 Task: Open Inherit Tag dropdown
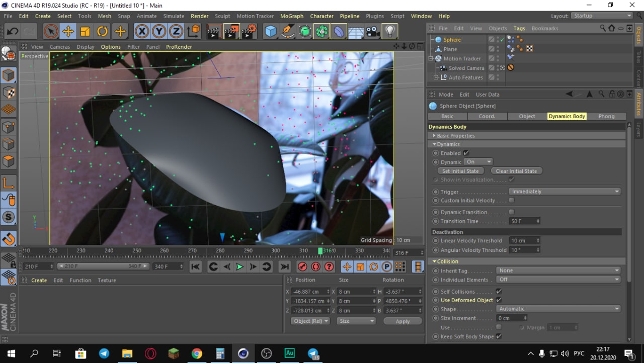click(x=558, y=270)
